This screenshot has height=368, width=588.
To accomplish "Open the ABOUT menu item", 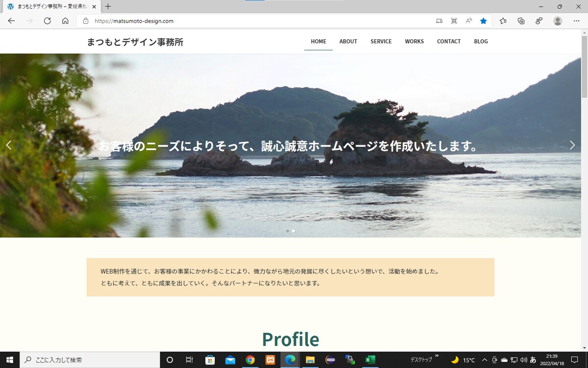I will [348, 42].
